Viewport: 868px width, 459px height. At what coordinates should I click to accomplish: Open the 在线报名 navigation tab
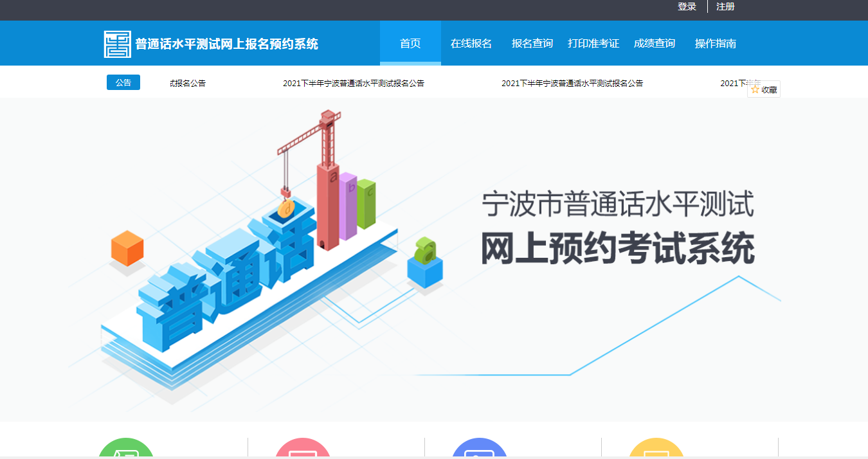tap(471, 43)
